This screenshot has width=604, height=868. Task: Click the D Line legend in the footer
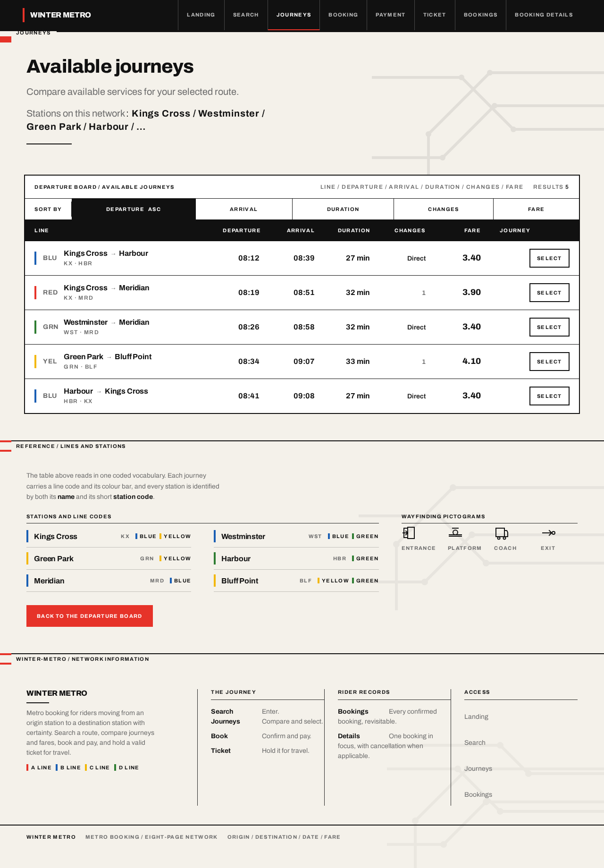point(126,767)
